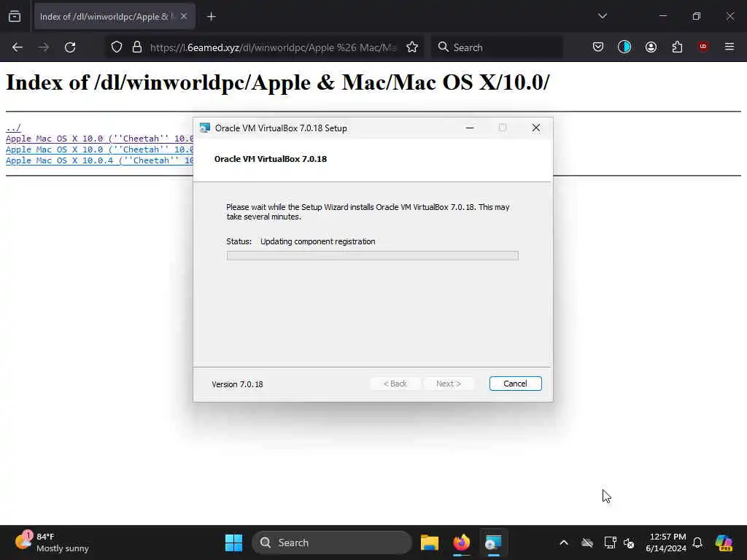This screenshot has height=560, width=747.
Task: Reload the current Firefox page
Action: (70, 47)
